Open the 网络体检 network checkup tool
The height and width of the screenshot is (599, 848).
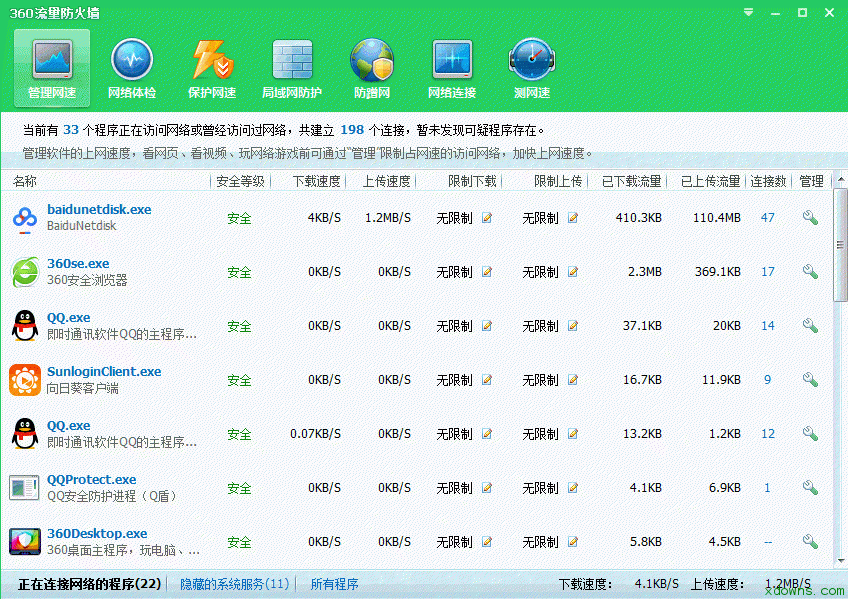(x=132, y=68)
